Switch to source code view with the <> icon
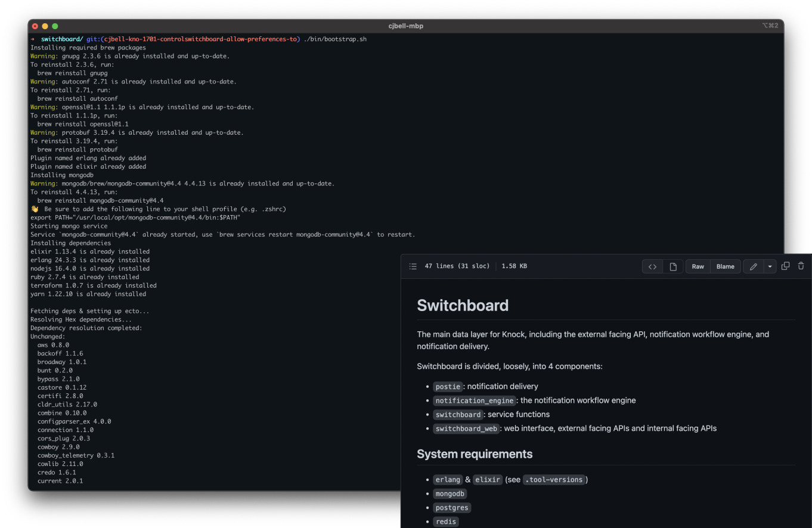Image resolution: width=812 pixels, height=528 pixels. pos(652,266)
